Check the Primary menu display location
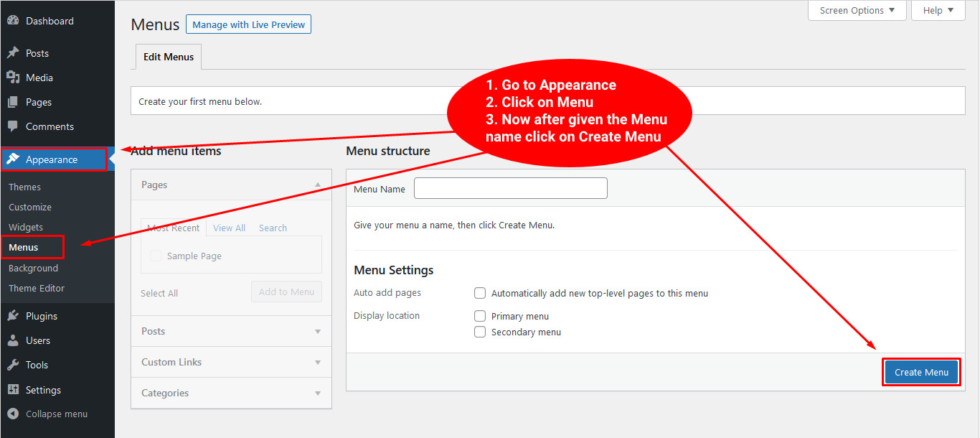The image size is (980, 438). click(x=480, y=316)
